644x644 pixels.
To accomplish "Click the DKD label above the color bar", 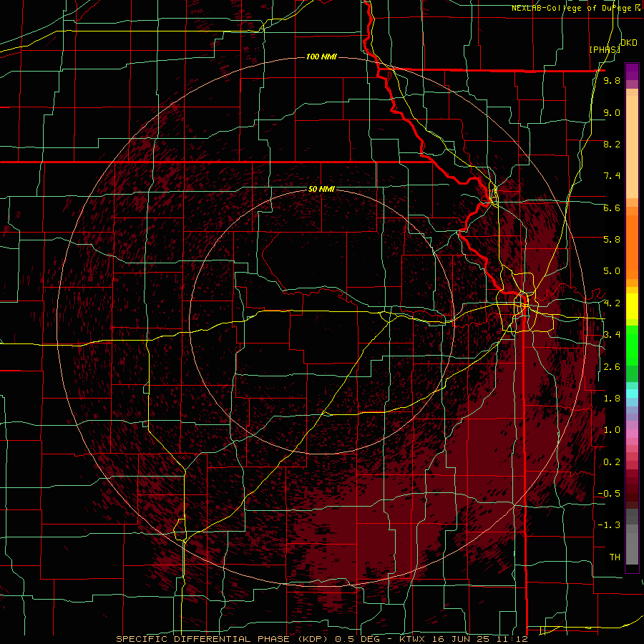I will [x=629, y=43].
